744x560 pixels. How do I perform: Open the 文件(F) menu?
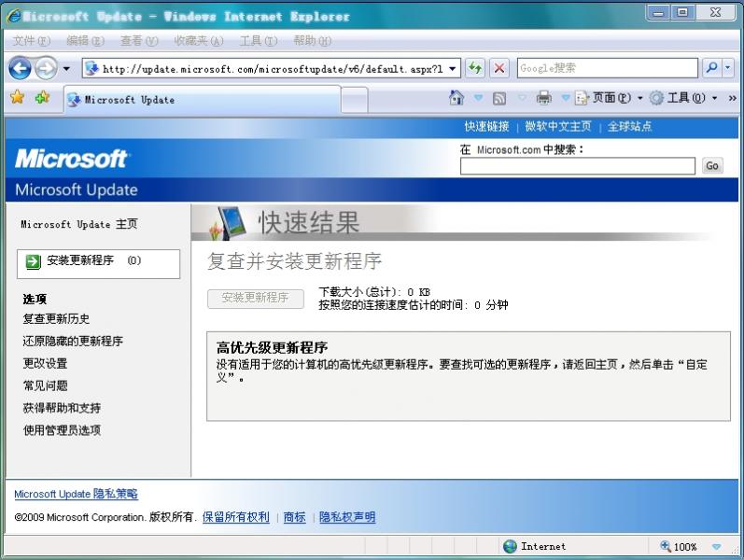coord(32,41)
